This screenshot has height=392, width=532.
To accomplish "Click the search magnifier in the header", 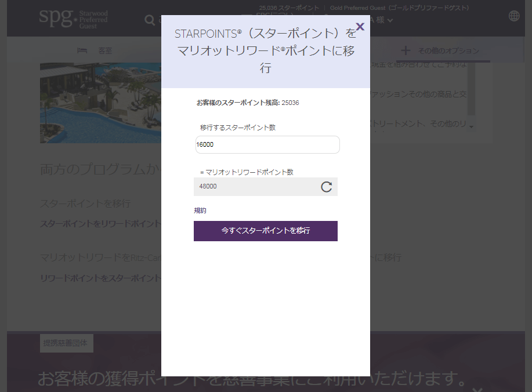I will pyautogui.click(x=150, y=20).
